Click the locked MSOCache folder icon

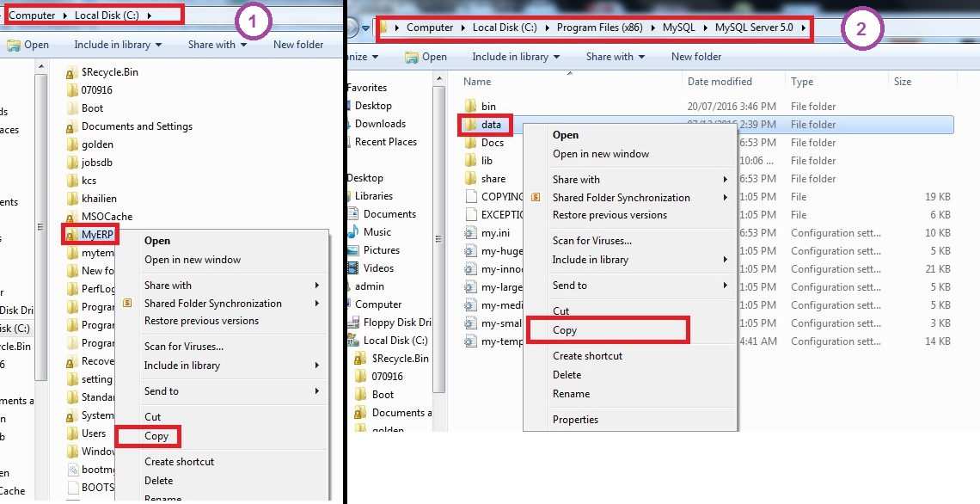pyautogui.click(x=72, y=217)
